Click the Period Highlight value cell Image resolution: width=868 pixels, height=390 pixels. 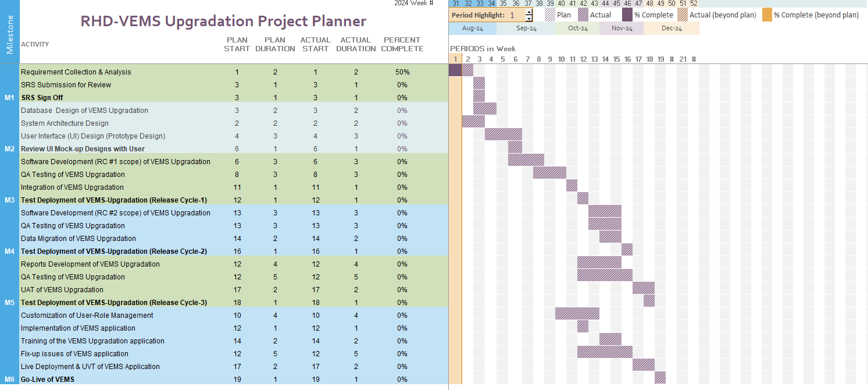(512, 15)
